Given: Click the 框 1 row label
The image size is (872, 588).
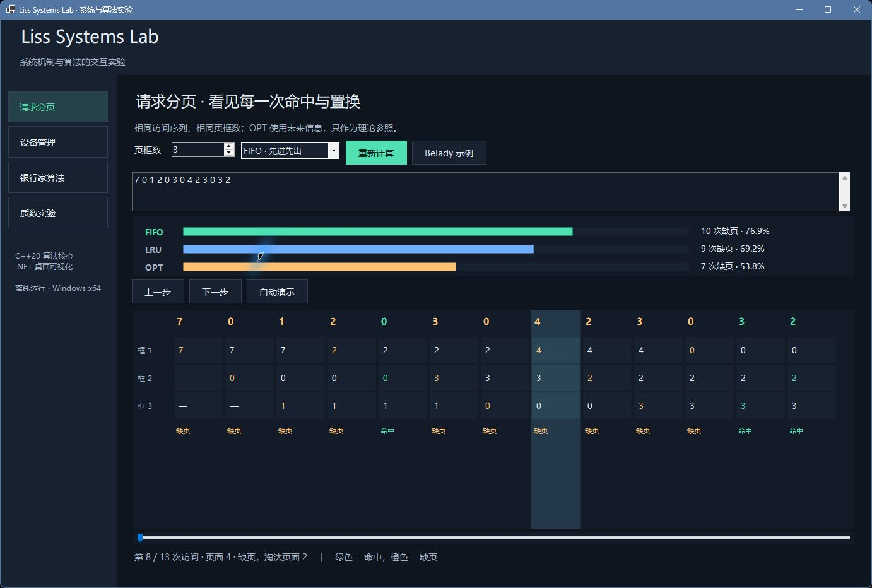Looking at the screenshot, I should coord(144,350).
